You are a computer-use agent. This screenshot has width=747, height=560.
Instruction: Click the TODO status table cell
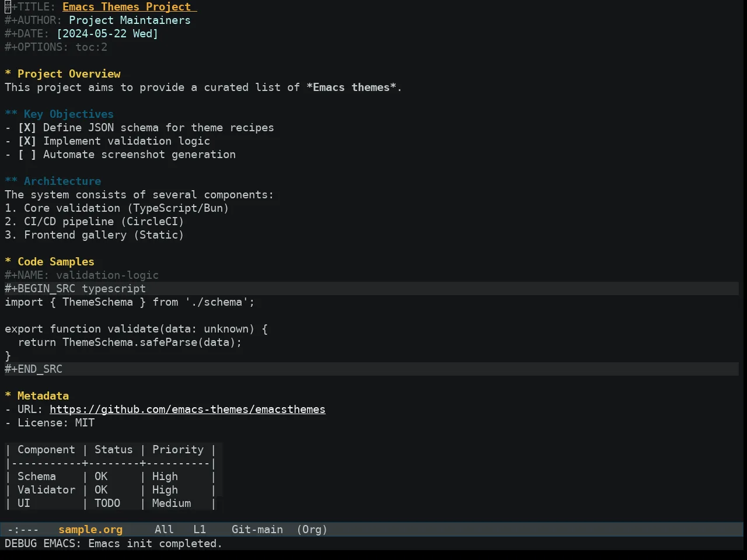click(107, 503)
